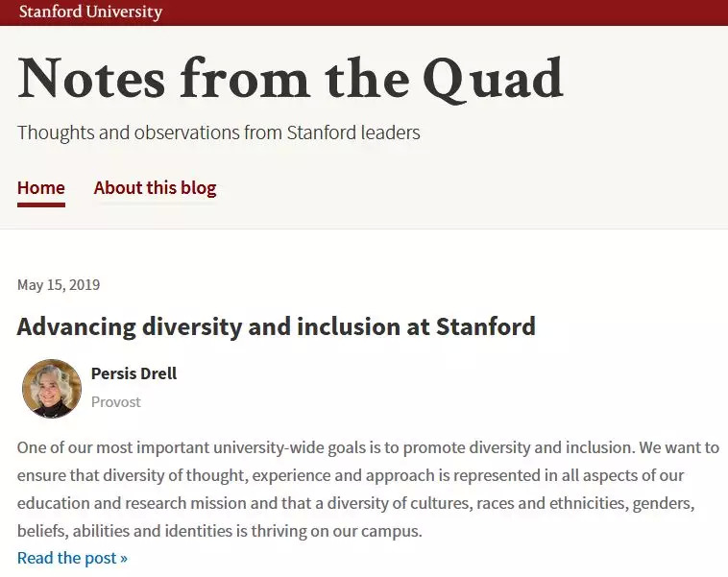The image size is (728, 577).
Task: Click the excerpt line ending thriving on our campus
Action: pyautogui.click(x=220, y=531)
